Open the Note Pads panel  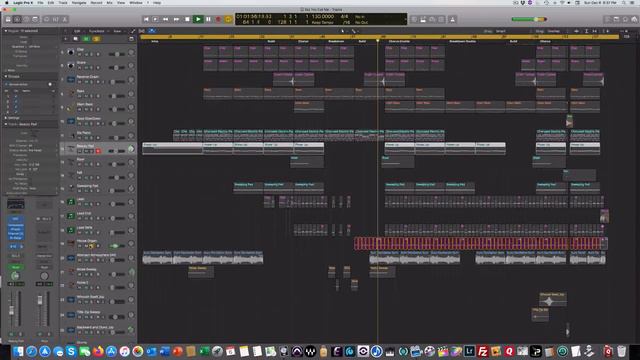click(x=616, y=19)
